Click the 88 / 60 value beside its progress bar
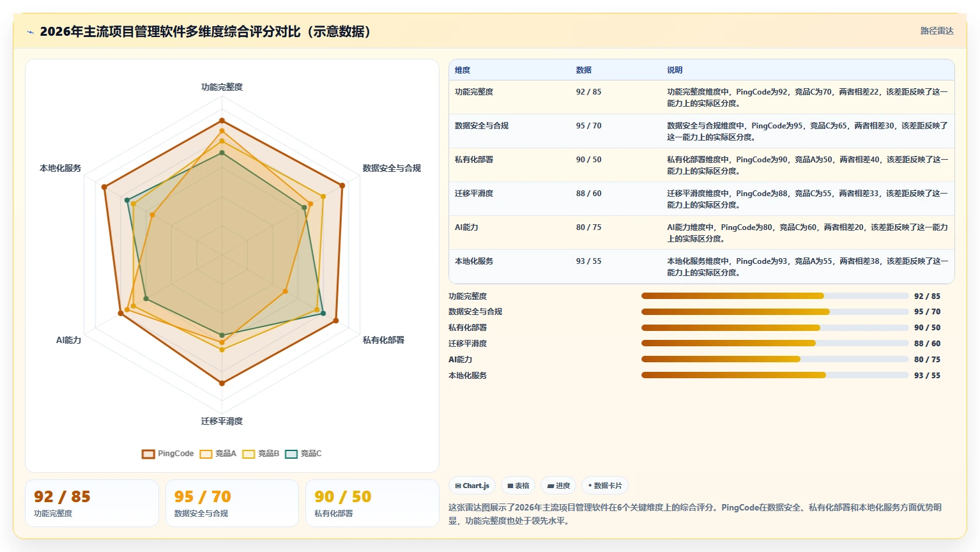 coord(927,344)
